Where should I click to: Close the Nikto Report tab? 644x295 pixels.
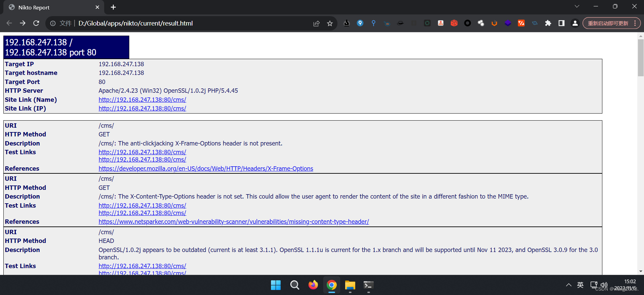97,7
